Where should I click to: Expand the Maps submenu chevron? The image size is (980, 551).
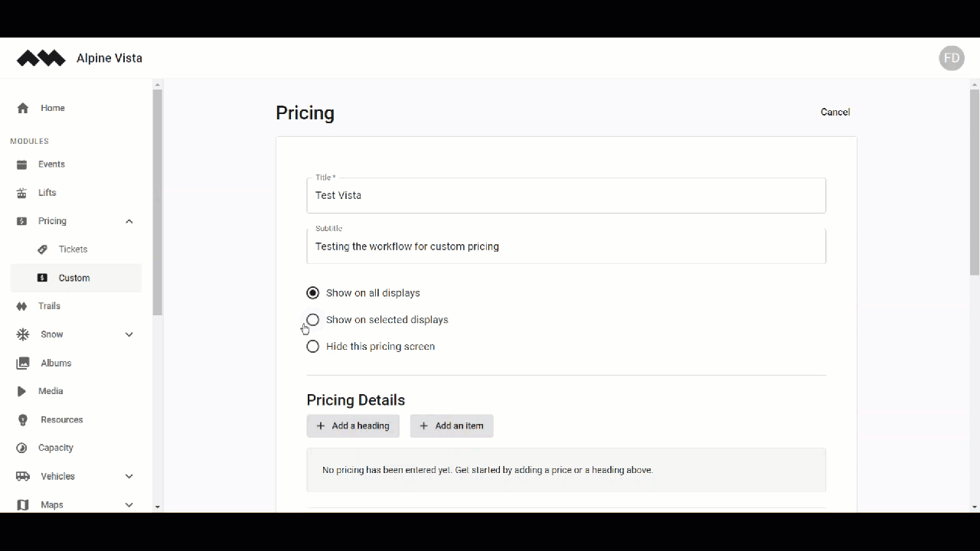click(129, 505)
